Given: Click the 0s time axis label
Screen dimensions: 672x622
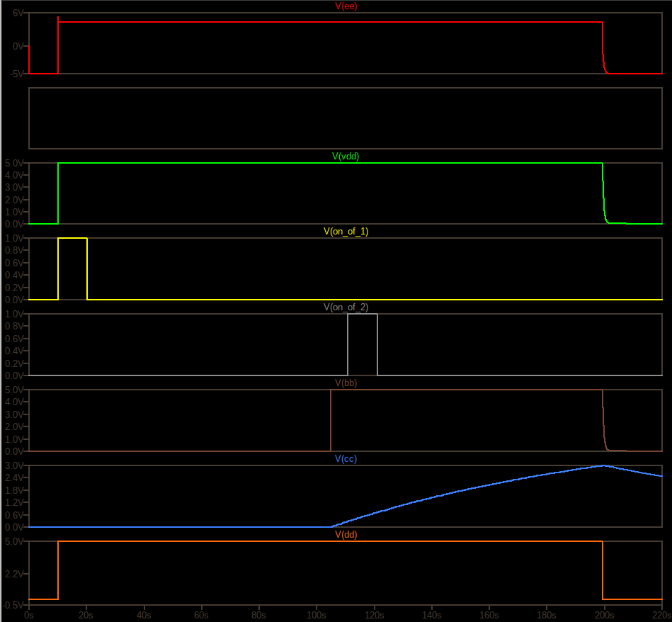Looking at the screenshot, I should 29,615.
